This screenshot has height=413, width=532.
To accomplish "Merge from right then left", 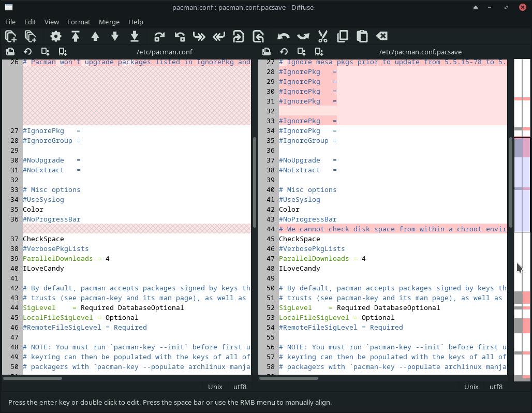I will click(258, 36).
